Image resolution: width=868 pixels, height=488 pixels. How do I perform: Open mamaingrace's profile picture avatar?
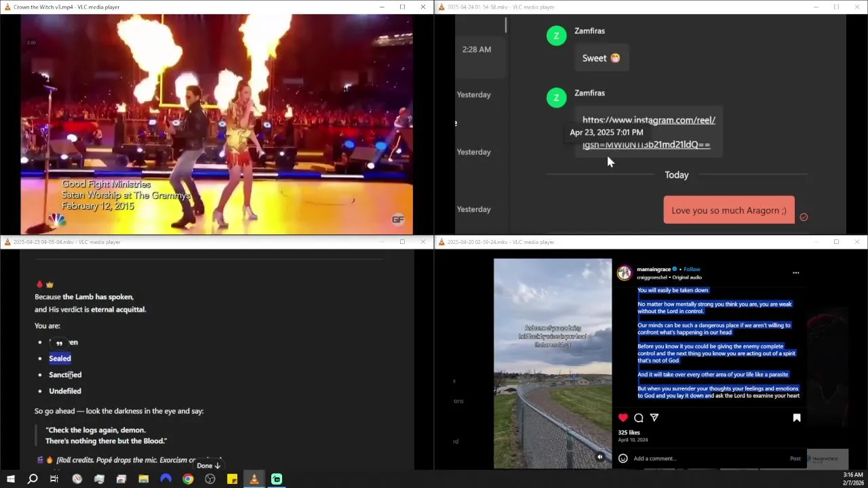[x=624, y=272]
